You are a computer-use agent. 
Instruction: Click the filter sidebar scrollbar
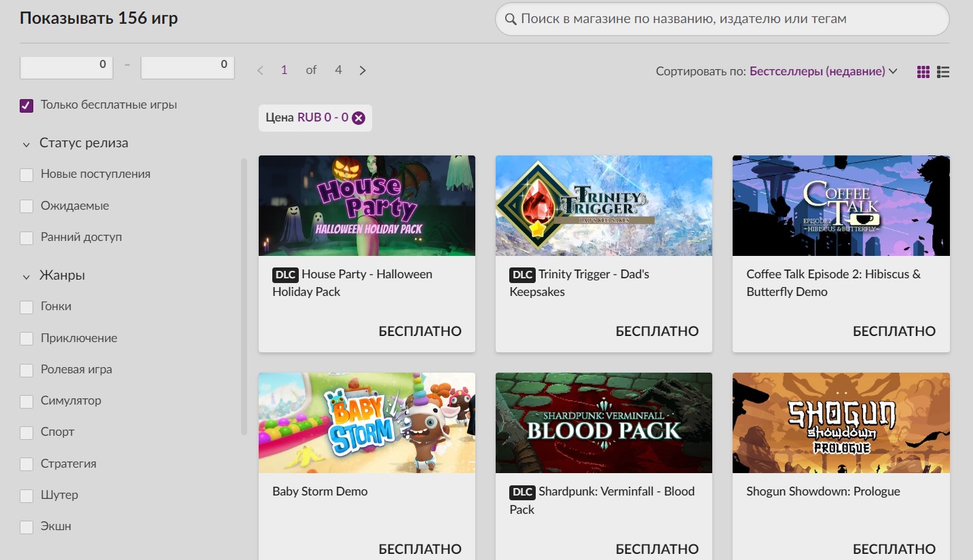[x=244, y=297]
